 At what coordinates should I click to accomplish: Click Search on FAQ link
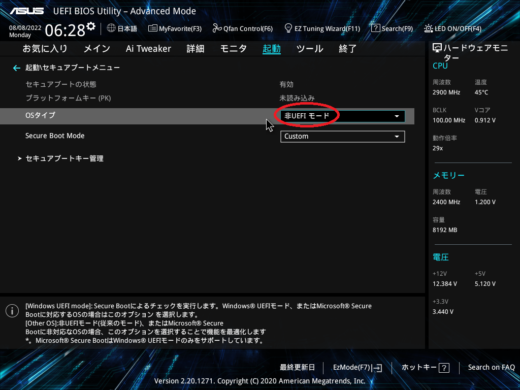click(491, 367)
